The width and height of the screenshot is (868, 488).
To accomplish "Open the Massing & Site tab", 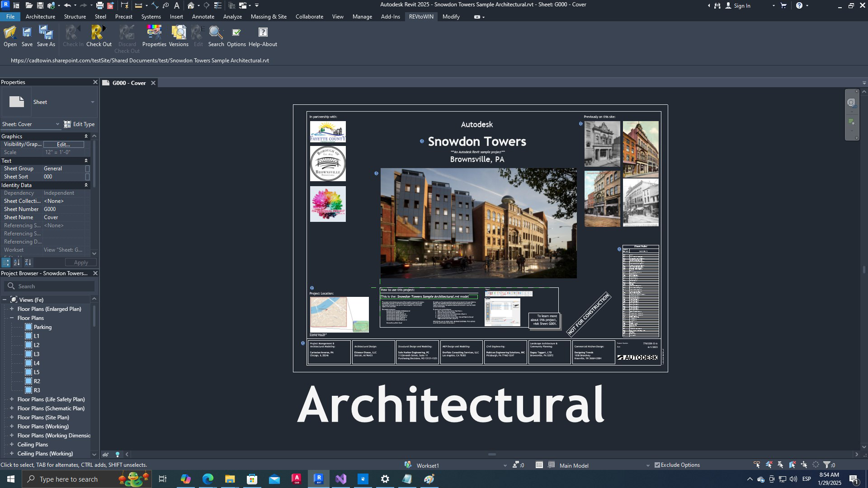I will pyautogui.click(x=269, y=17).
